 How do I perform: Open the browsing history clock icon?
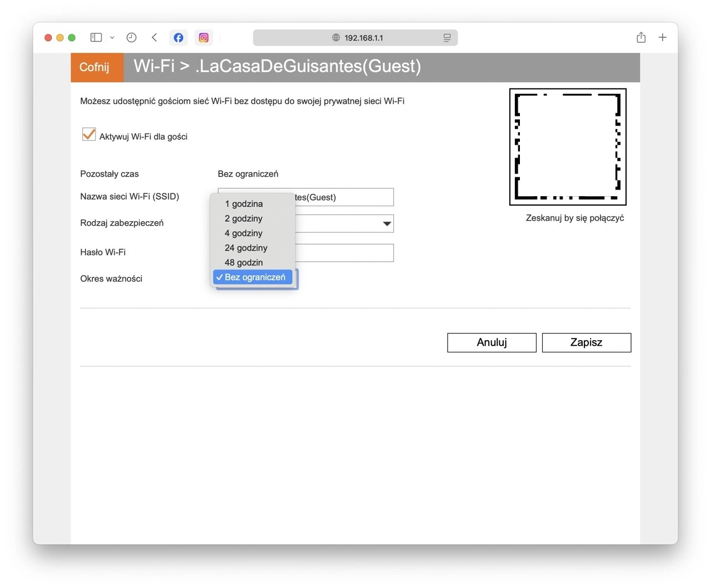(x=132, y=37)
